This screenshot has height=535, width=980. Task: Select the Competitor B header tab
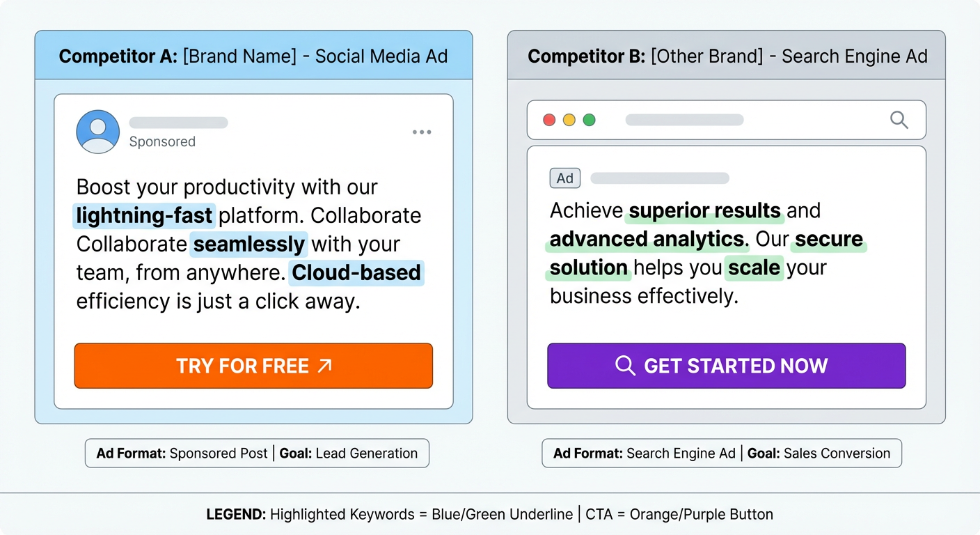727,56
